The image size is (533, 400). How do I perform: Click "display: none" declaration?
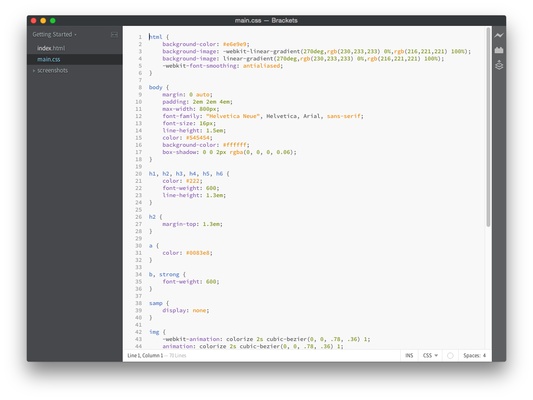(x=184, y=310)
